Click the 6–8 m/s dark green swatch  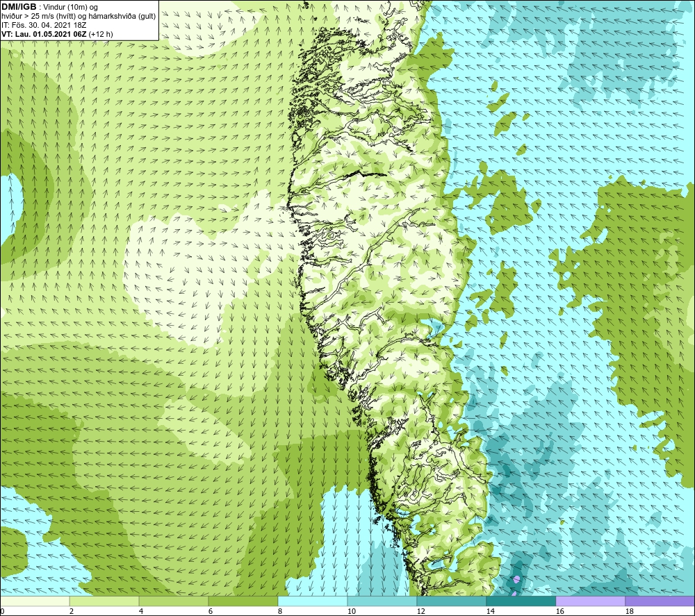243,601
